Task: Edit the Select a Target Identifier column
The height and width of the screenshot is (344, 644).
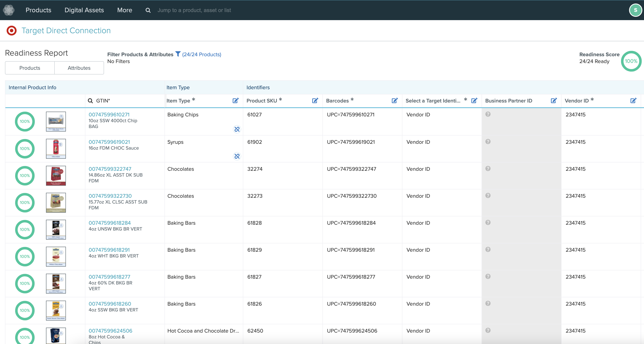Action: pyautogui.click(x=474, y=101)
